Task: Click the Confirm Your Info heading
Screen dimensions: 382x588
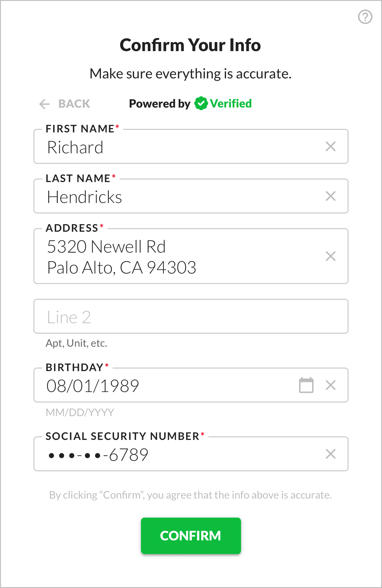Action: click(x=190, y=45)
